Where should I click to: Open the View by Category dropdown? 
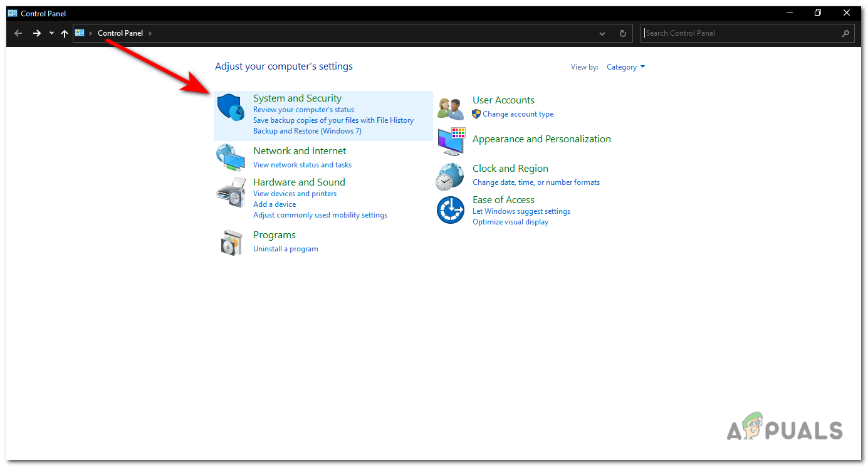coord(625,66)
